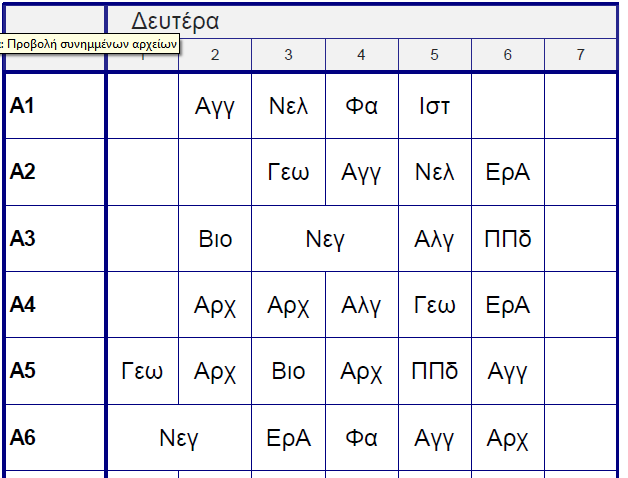Image resolution: width=628 pixels, height=478 pixels.
Task: Select the Αλγ cell in row A4
Action: [361, 304]
